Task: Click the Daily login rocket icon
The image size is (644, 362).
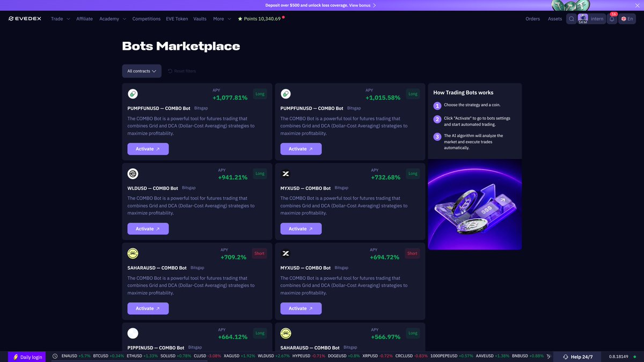Action: pyautogui.click(x=16, y=357)
